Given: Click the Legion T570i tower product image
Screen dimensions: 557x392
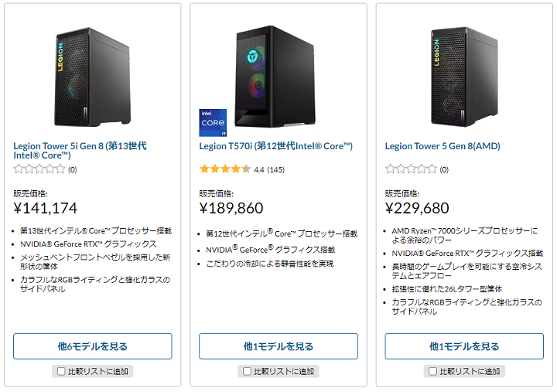Looking at the screenshot, I should [278, 76].
